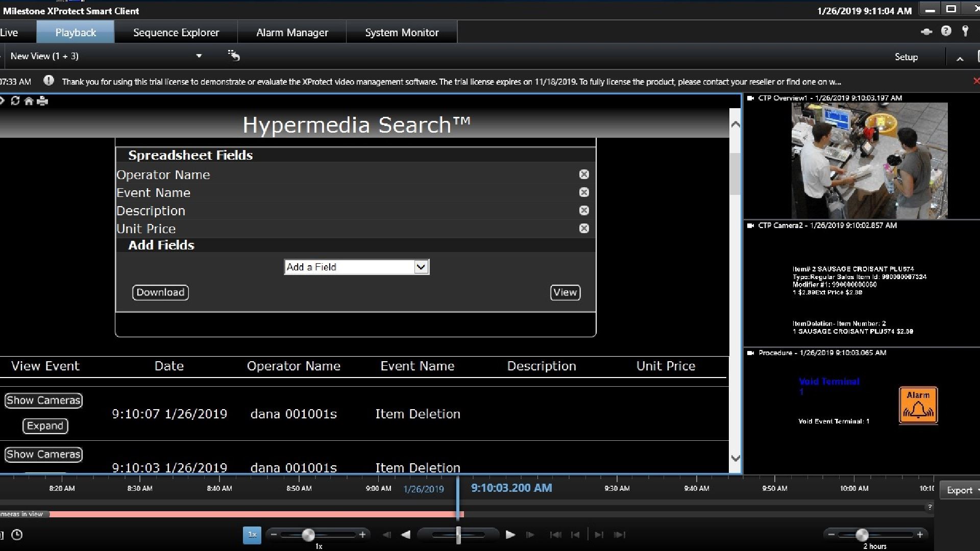The image size is (980, 551).
Task: Click the shuttle jog slider handle
Action: 458,535
